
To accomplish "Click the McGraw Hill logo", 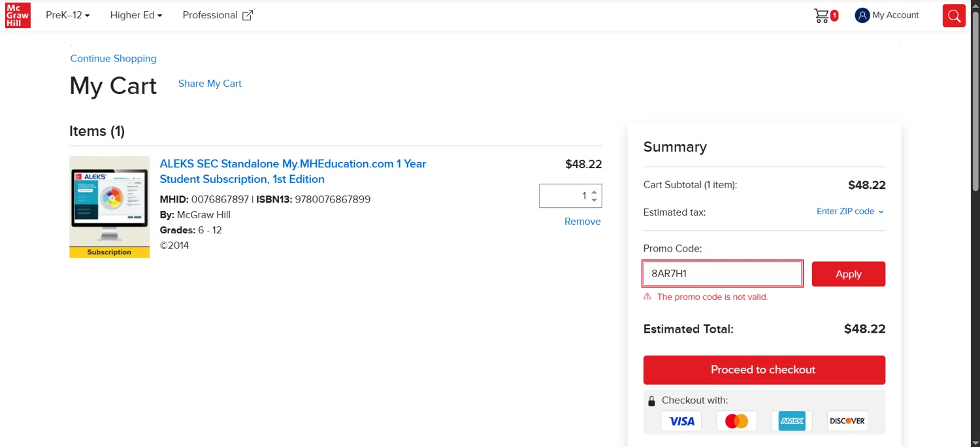I will (x=18, y=15).
